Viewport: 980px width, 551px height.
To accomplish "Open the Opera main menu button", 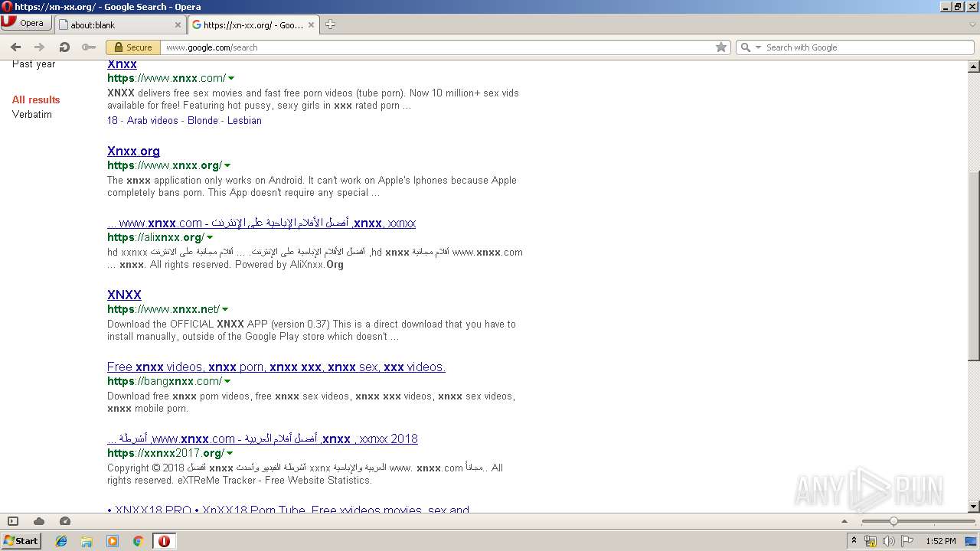I will click(x=25, y=23).
